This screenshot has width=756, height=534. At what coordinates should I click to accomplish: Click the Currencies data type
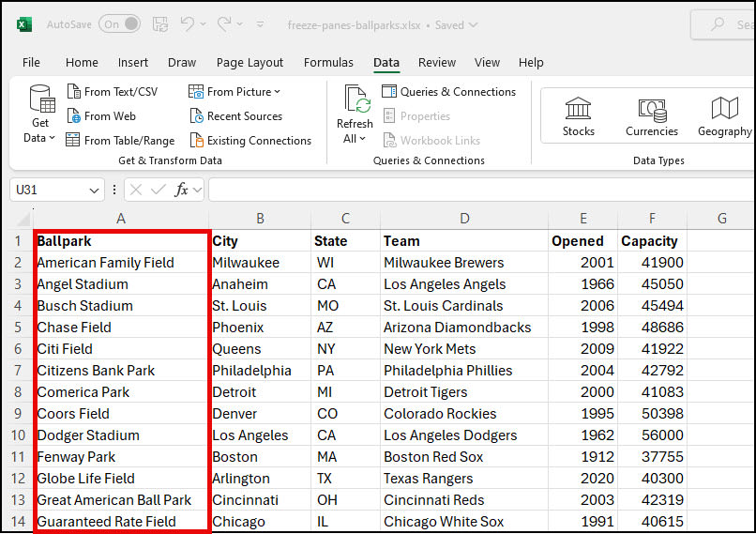[x=651, y=116]
